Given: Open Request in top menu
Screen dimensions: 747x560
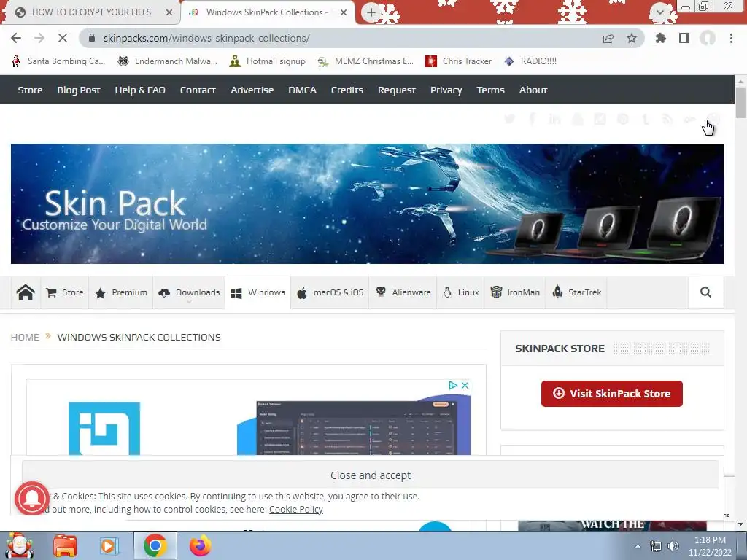Looking at the screenshot, I should click(x=396, y=90).
